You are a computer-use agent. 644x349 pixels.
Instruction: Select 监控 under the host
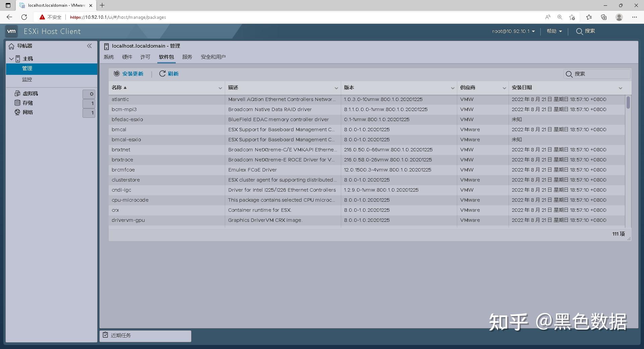[27, 80]
